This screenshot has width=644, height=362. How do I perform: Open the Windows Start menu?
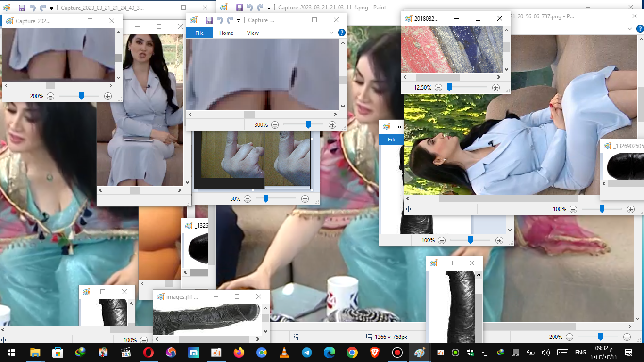[10, 353]
